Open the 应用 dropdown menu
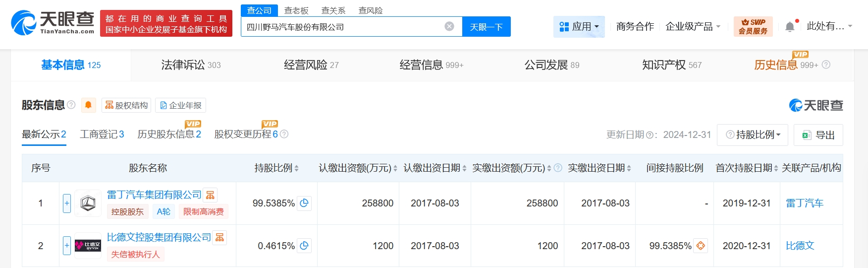868x268 pixels. (x=579, y=27)
